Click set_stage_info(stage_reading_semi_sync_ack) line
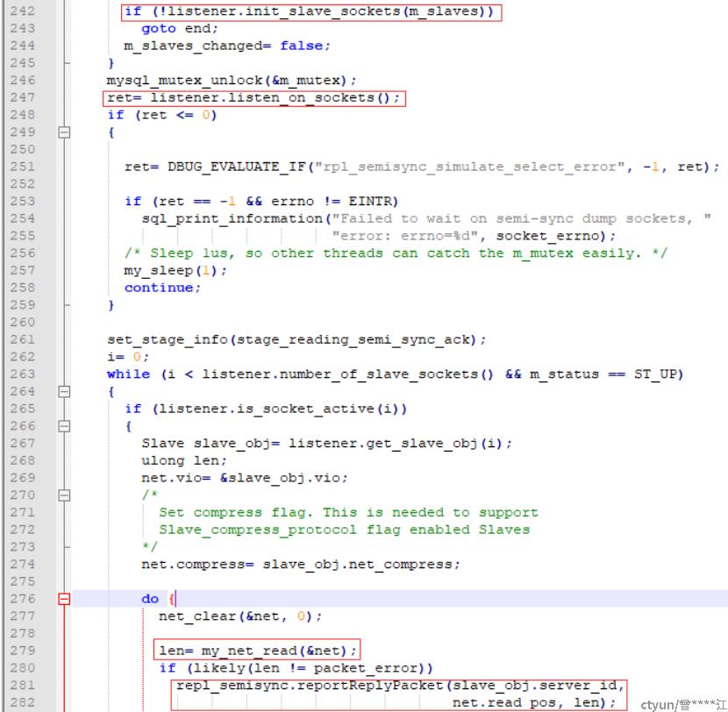The width and height of the screenshot is (728, 712). click(x=296, y=340)
